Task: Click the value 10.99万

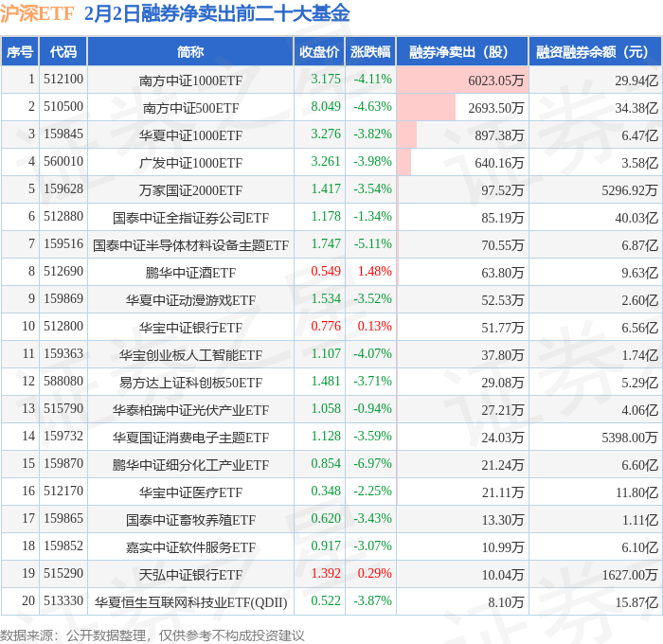Action: pyautogui.click(x=503, y=547)
